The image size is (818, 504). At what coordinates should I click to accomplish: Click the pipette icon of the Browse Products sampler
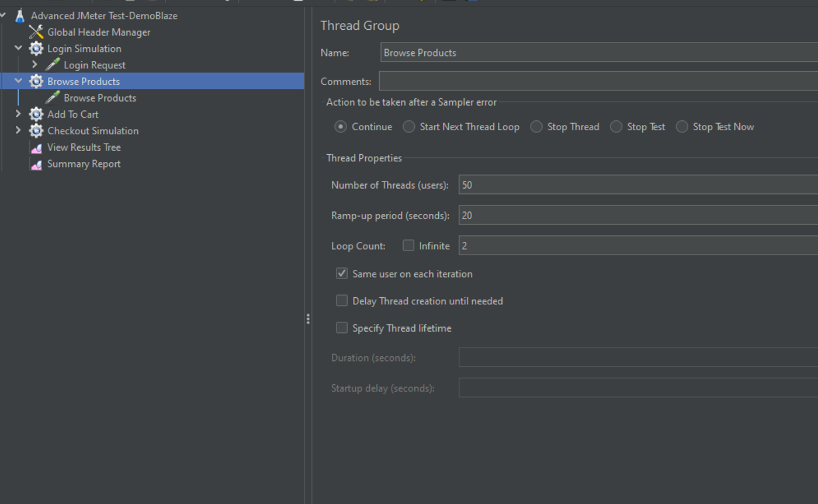[53, 98]
